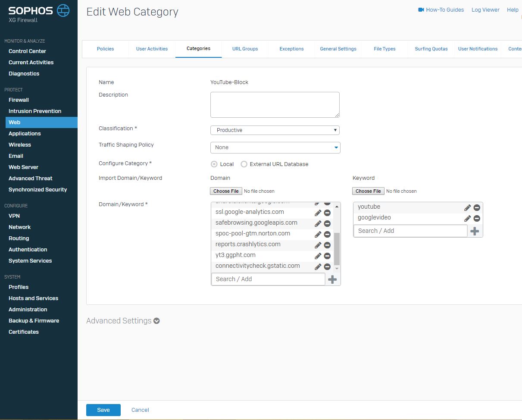This screenshot has width=522, height=420.
Task: Click the plus icon to add keyword
Action: (x=474, y=231)
